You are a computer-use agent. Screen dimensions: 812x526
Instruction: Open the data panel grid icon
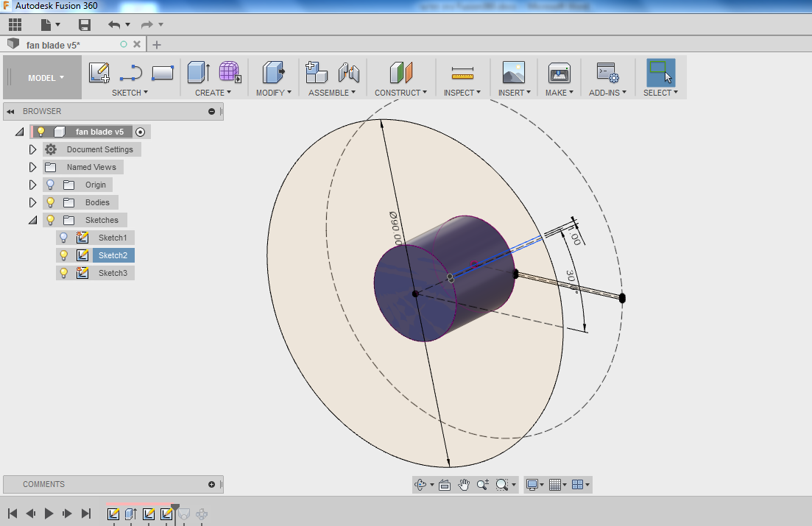tap(15, 24)
